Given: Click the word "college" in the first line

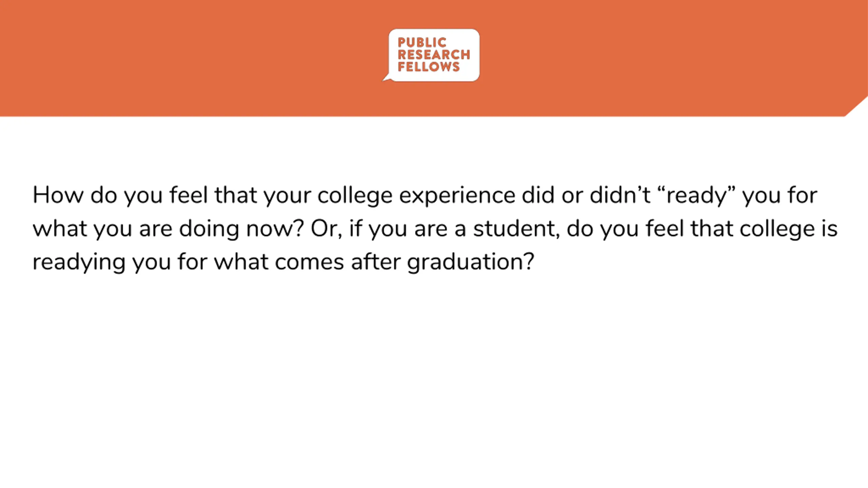Looking at the screenshot, I should tap(355, 196).
